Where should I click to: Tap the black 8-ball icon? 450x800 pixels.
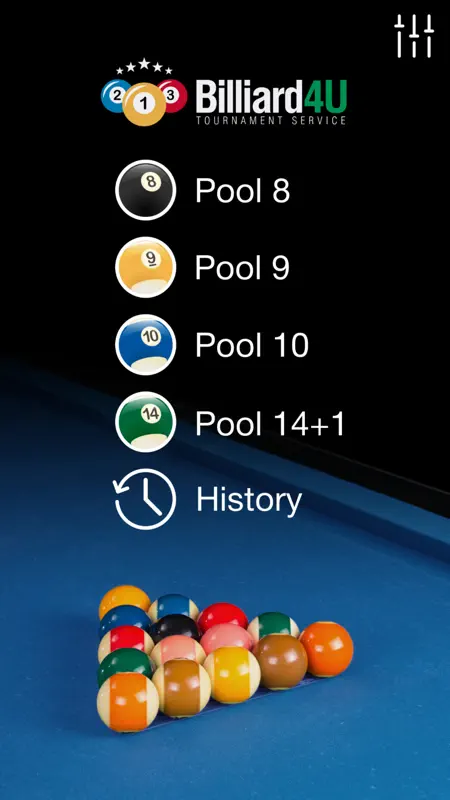(x=146, y=190)
